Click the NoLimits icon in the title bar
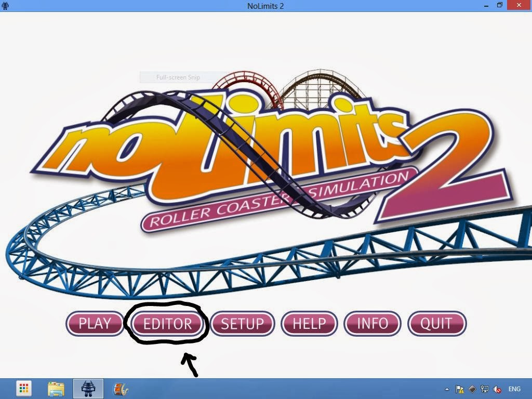This screenshot has height=399, width=532. coord(5,5)
